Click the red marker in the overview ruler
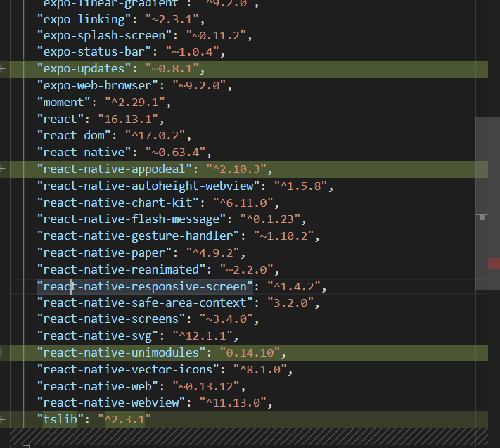 pos(494,264)
